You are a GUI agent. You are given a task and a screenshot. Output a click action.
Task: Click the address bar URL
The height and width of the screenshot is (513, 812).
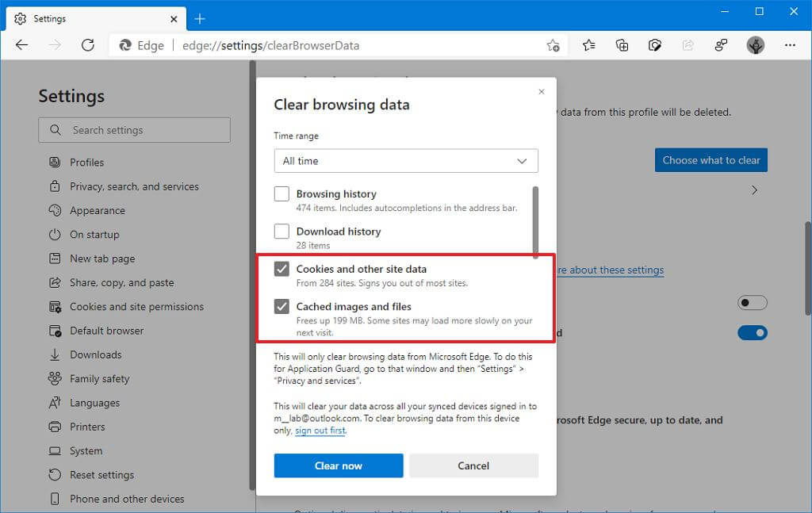[x=271, y=45]
